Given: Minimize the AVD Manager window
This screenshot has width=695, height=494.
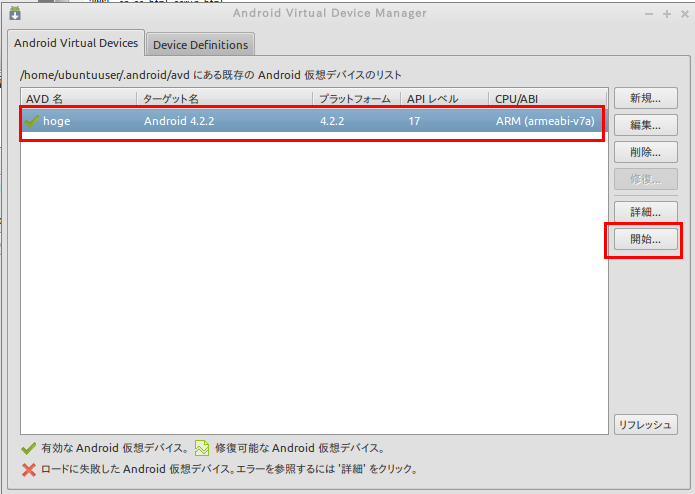Looking at the screenshot, I should pos(649,14).
